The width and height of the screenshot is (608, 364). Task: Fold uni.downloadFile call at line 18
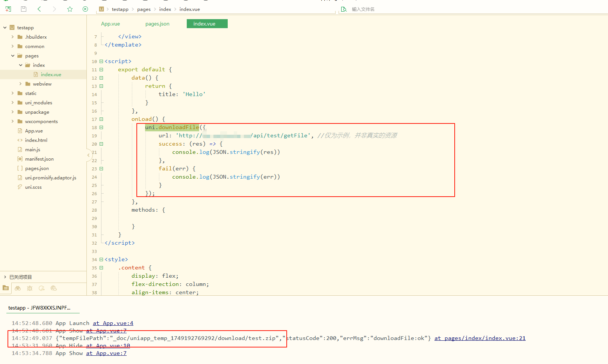point(101,127)
